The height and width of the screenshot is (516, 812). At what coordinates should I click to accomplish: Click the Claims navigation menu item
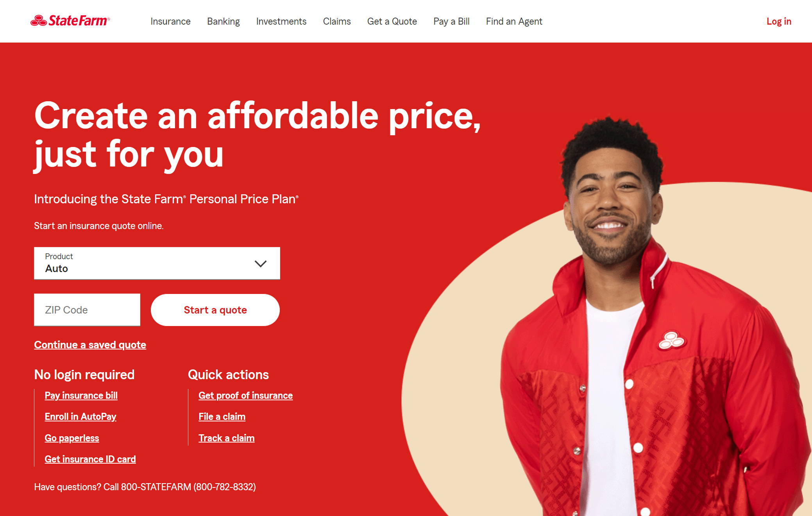click(x=336, y=21)
